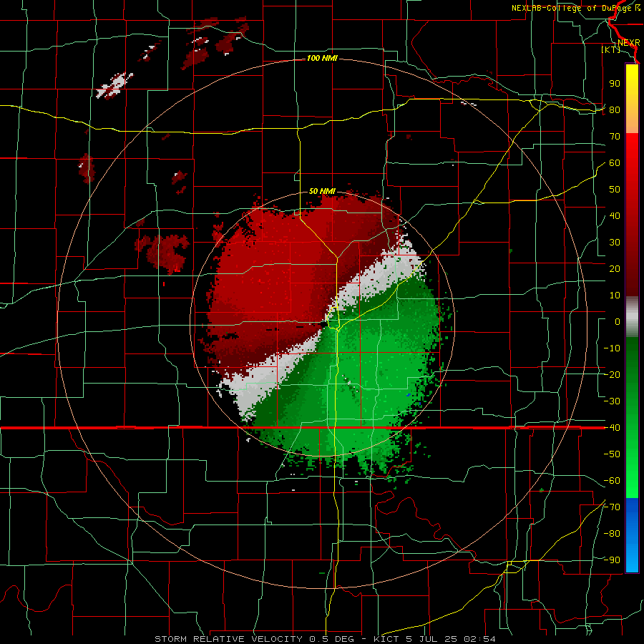Click the 50 NMI range ring label
Viewport: 644px width, 644px height.
pyautogui.click(x=322, y=191)
